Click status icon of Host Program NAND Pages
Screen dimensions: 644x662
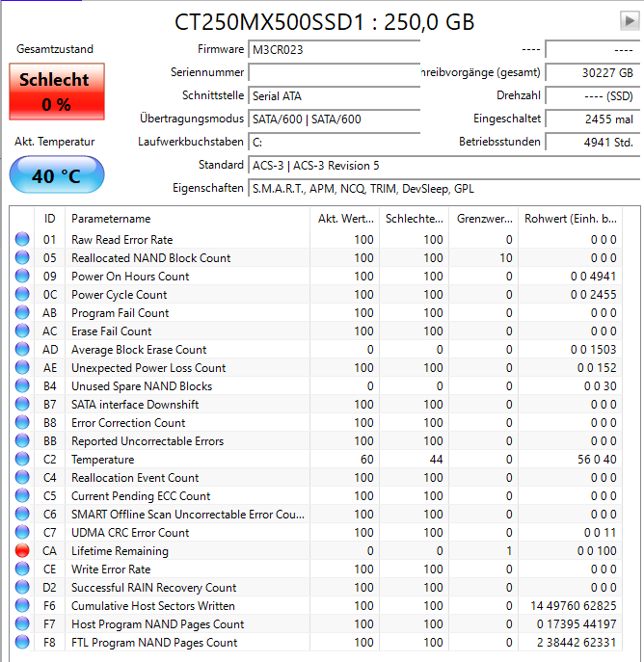coord(22,624)
